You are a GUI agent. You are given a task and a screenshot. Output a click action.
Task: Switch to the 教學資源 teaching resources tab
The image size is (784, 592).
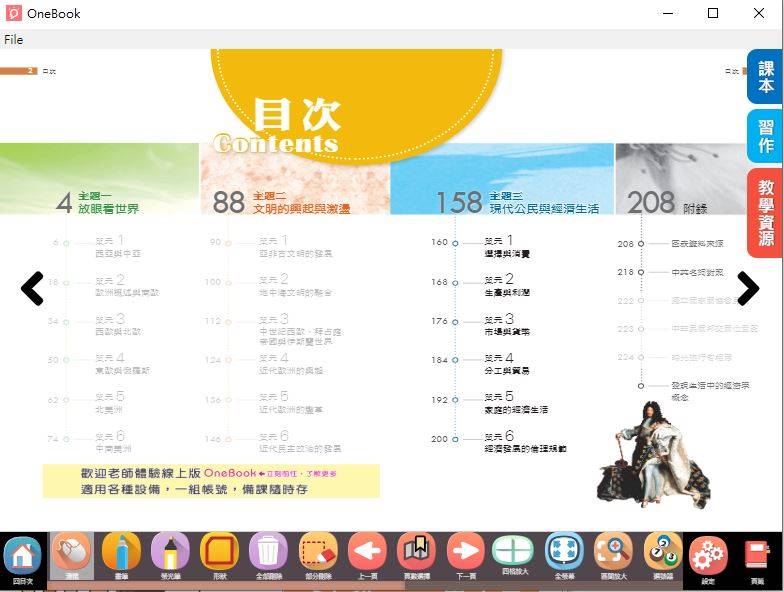765,213
